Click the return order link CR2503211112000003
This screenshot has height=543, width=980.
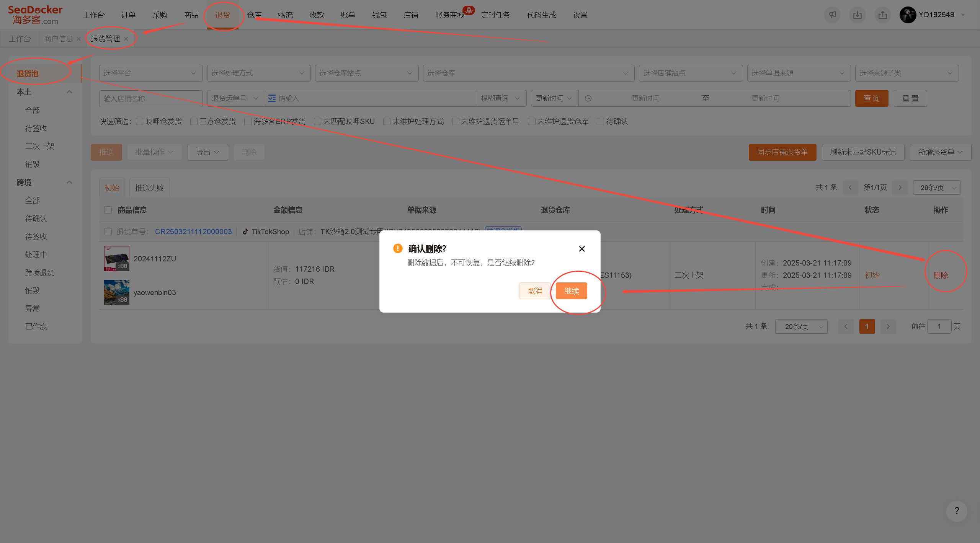coord(193,232)
